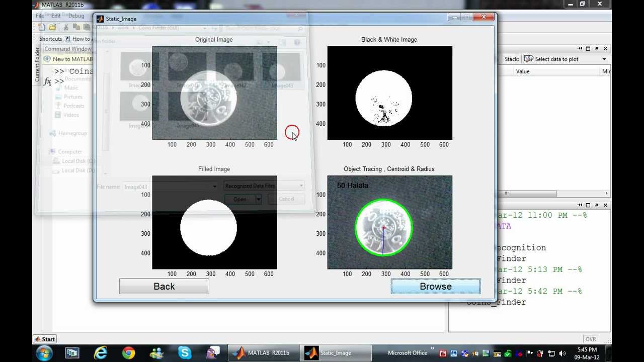Click the Original Image plot
This screenshot has height=362, width=644.
(x=214, y=93)
